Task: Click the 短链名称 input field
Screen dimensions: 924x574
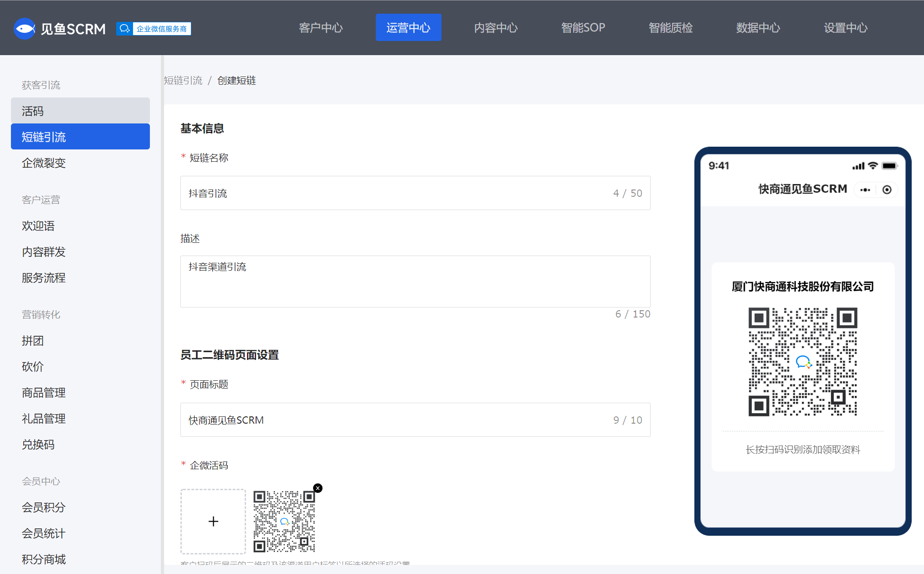Action: 415,193
